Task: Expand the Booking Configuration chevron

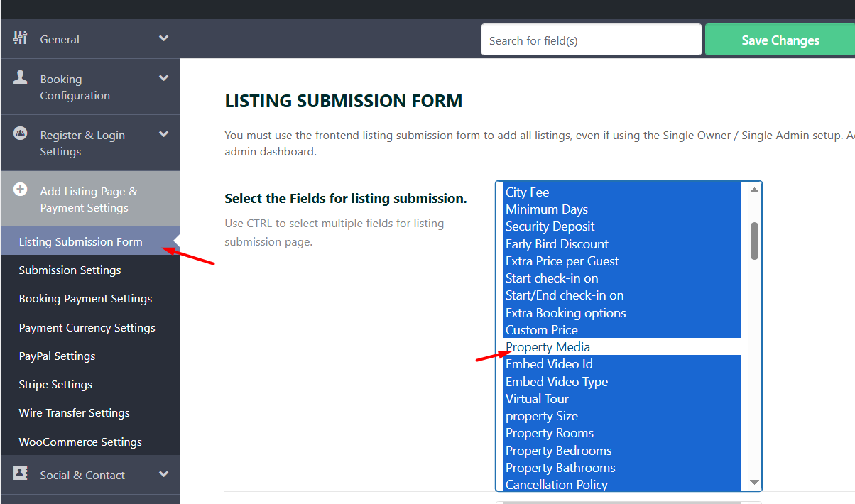Action: 164,78
